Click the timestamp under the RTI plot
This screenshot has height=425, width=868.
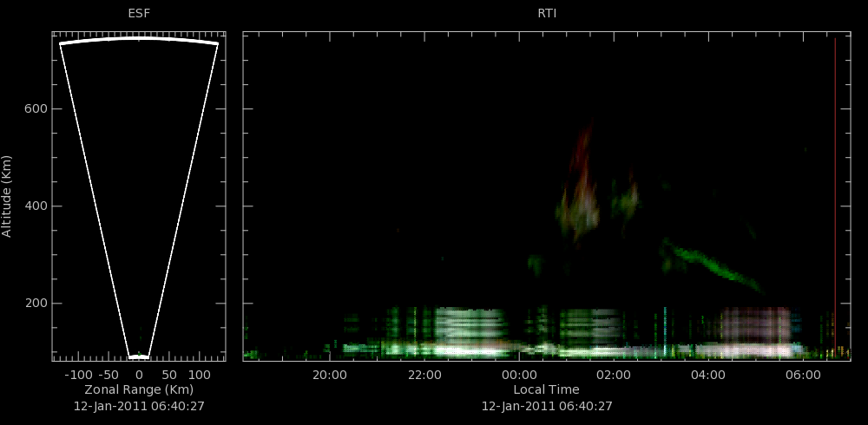pos(547,406)
